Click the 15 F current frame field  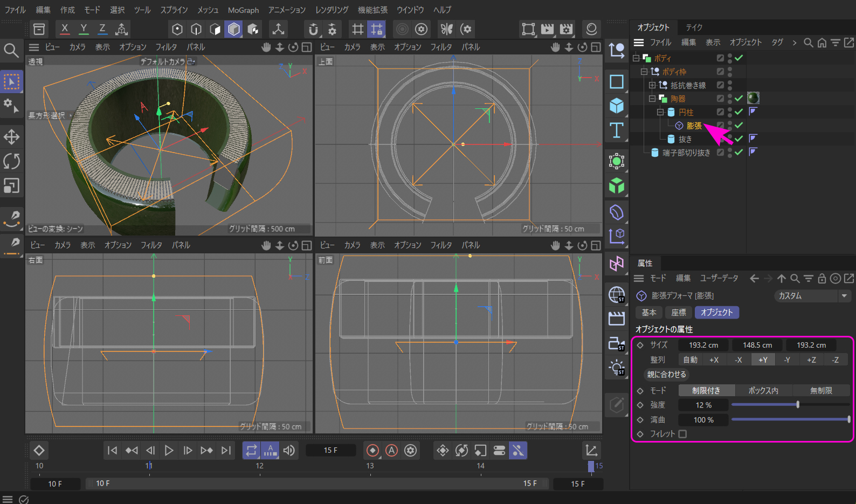330,451
